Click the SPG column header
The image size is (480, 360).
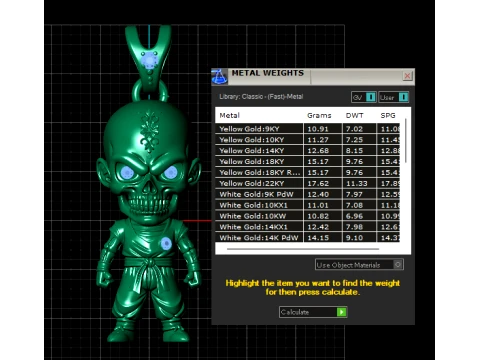[x=388, y=115]
